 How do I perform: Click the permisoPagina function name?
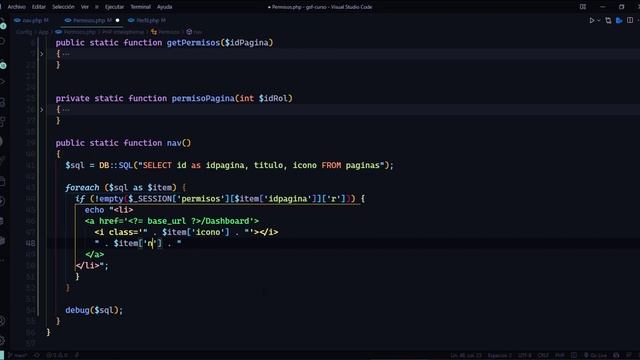pyautogui.click(x=203, y=98)
